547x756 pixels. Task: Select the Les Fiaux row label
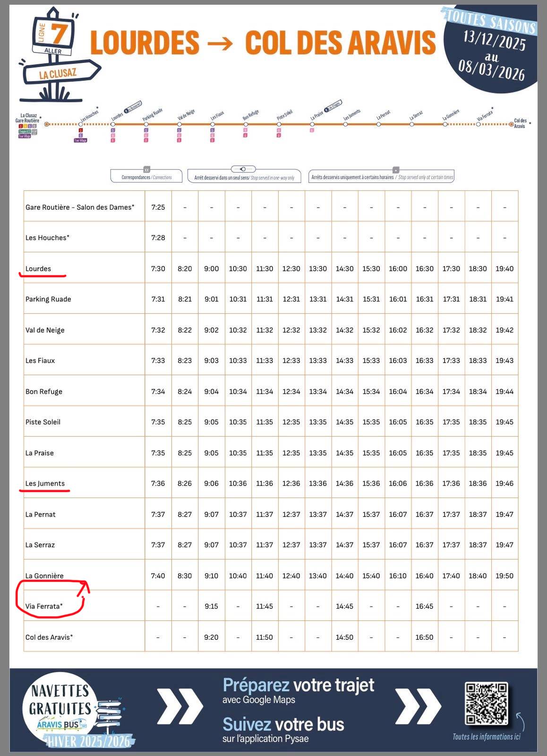tap(40, 361)
